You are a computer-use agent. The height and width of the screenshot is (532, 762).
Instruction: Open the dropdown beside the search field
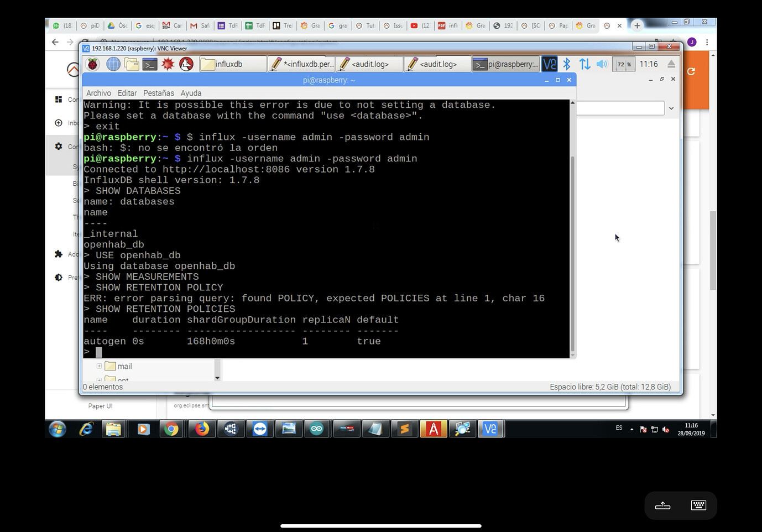pyautogui.click(x=671, y=108)
